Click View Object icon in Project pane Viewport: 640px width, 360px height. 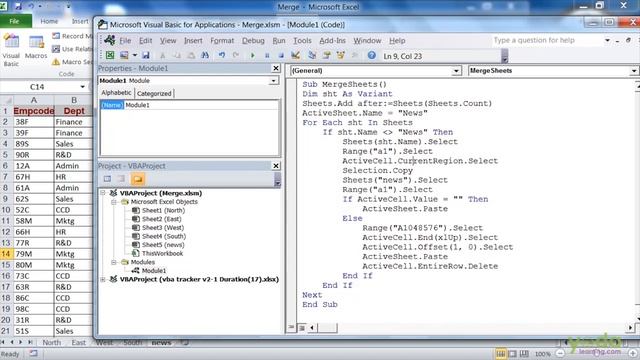tap(121, 179)
